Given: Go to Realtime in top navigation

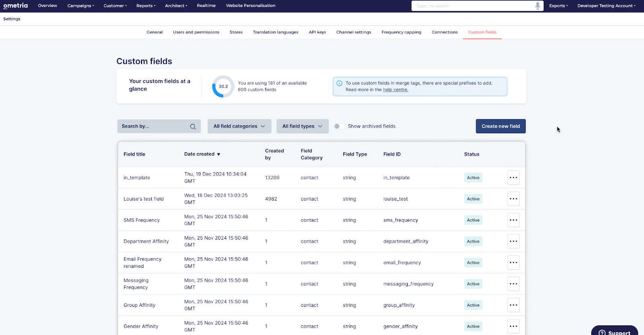Looking at the screenshot, I should [x=206, y=6].
